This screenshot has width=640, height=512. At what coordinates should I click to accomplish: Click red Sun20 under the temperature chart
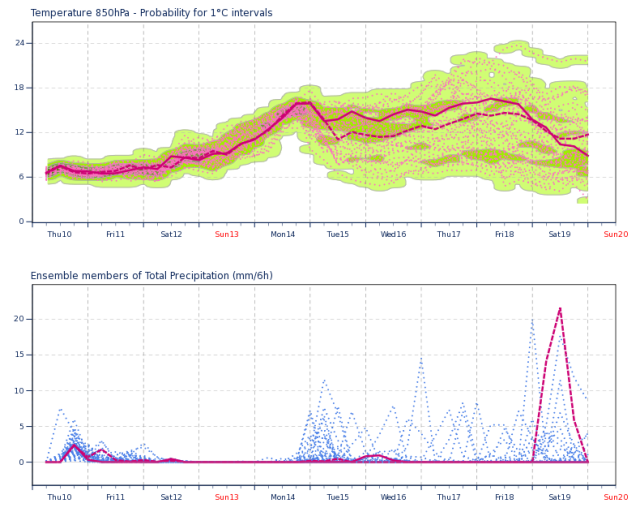(x=616, y=234)
